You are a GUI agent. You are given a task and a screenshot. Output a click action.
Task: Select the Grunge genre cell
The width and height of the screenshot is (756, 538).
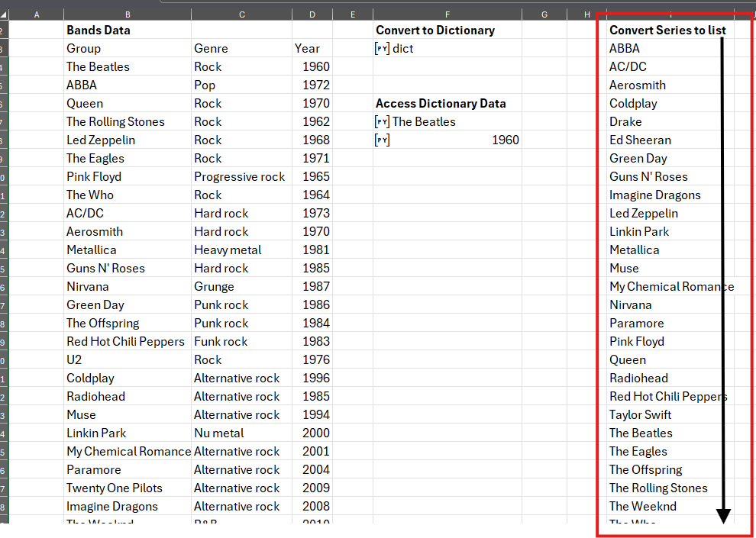241,286
